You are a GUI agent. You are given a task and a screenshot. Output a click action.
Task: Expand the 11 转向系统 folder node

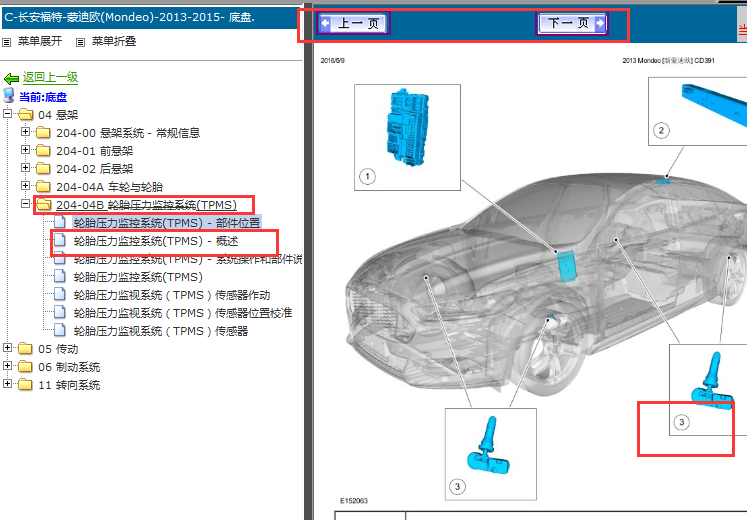click(8, 383)
